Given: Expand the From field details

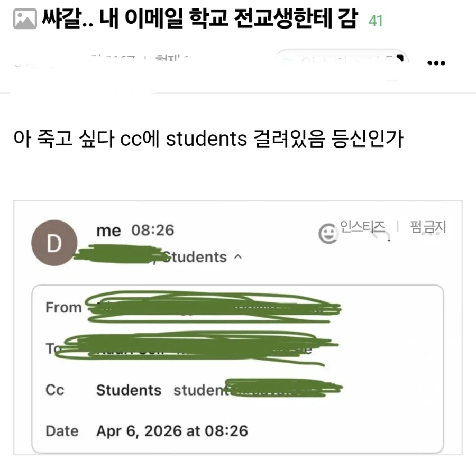Looking at the screenshot, I should (x=63, y=307).
